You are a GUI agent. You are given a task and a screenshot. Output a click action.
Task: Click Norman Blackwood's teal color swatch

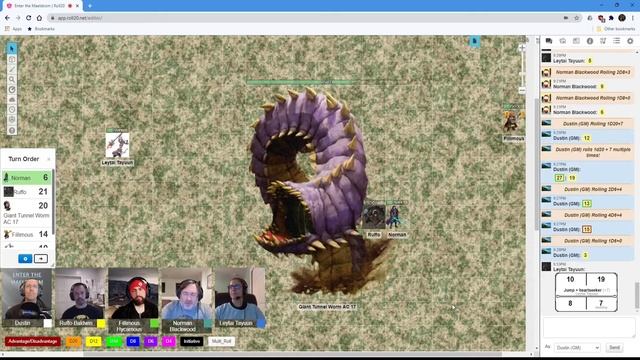click(x=208, y=324)
